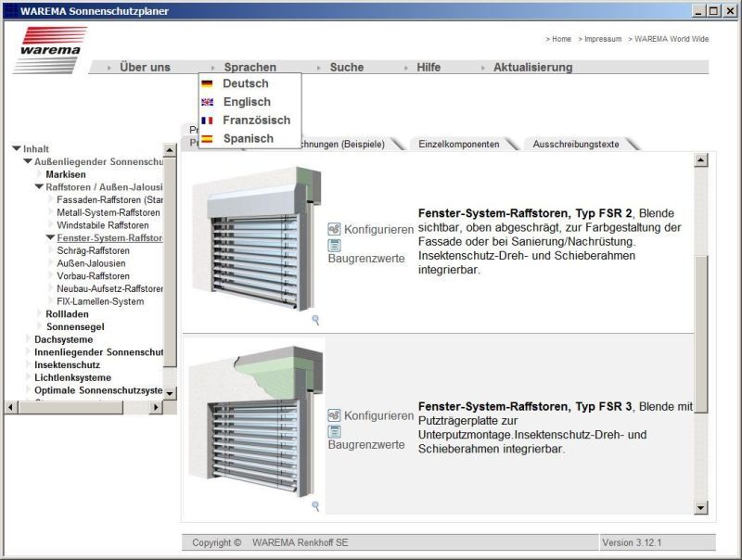Click the German flag icon in Sprachen menu
Viewport: 742px width, 560px height.
pyautogui.click(x=207, y=84)
